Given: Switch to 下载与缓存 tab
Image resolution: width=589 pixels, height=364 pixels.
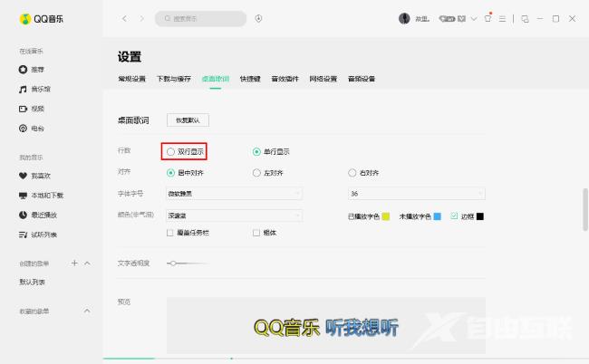Looking at the screenshot, I should click(x=174, y=79).
